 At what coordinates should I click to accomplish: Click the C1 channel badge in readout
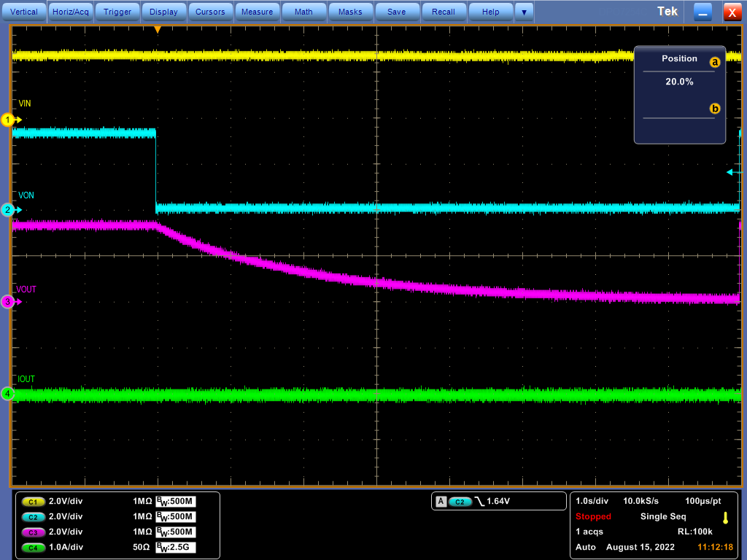point(32,502)
